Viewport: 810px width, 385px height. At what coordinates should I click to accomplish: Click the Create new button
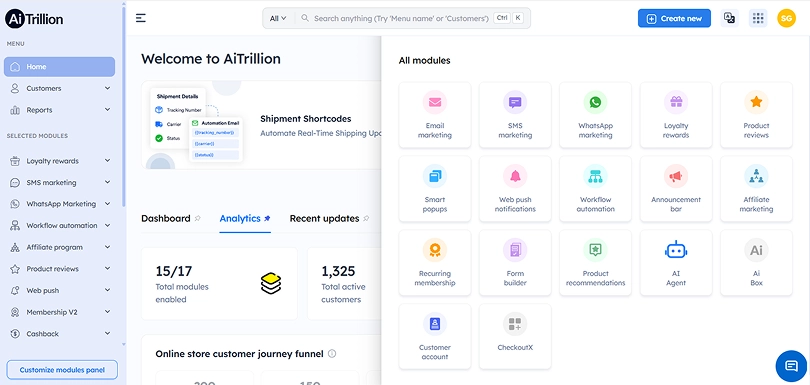pyautogui.click(x=674, y=18)
